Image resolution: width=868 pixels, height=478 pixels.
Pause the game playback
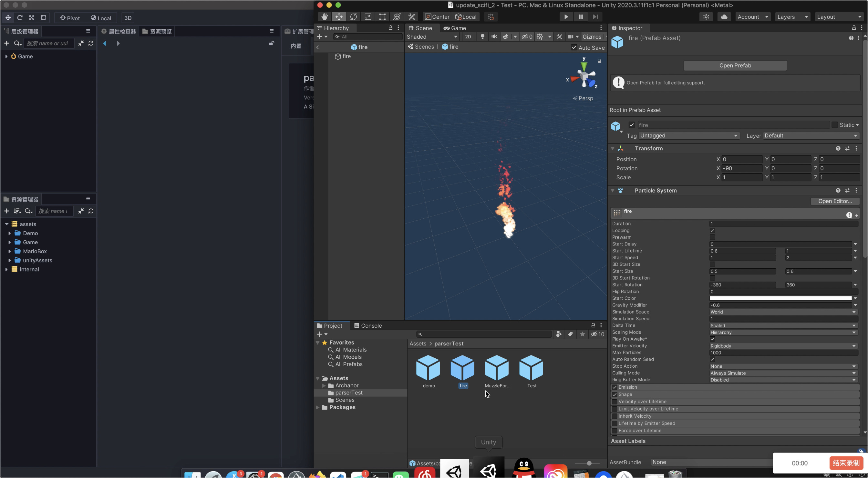581,17
